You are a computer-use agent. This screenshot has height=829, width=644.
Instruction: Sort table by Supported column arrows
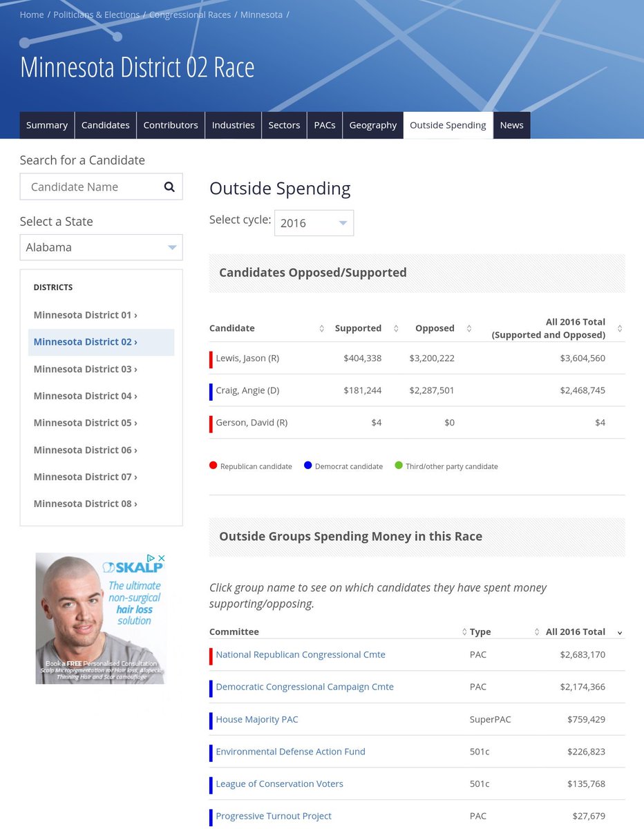[x=396, y=328]
